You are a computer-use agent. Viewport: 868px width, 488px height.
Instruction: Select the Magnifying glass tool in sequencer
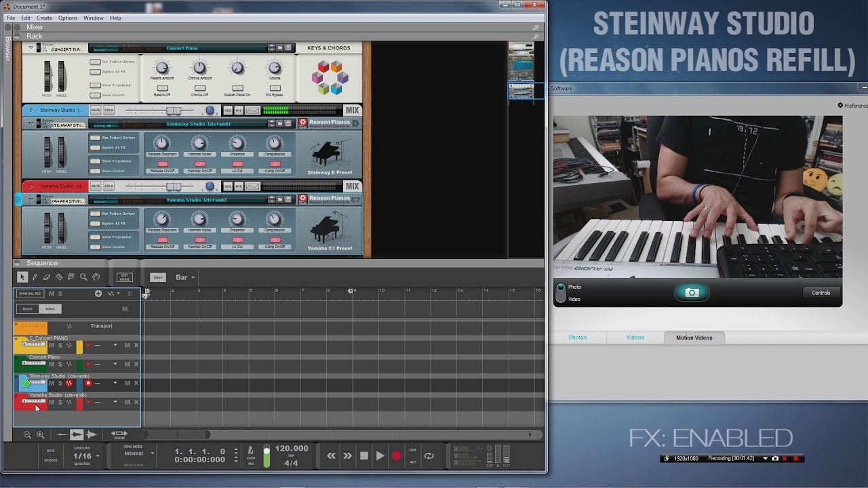pos(83,277)
